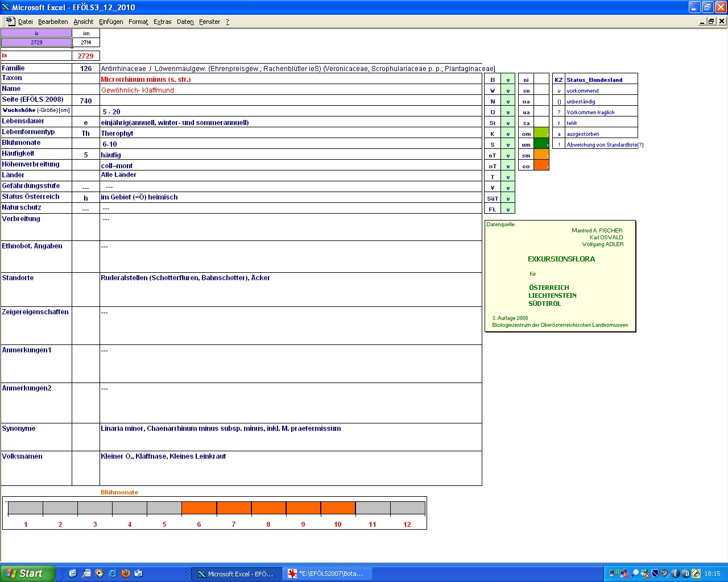
Task: Select the Name cell Gewöhnlich-Klaffmund
Action: pos(291,90)
